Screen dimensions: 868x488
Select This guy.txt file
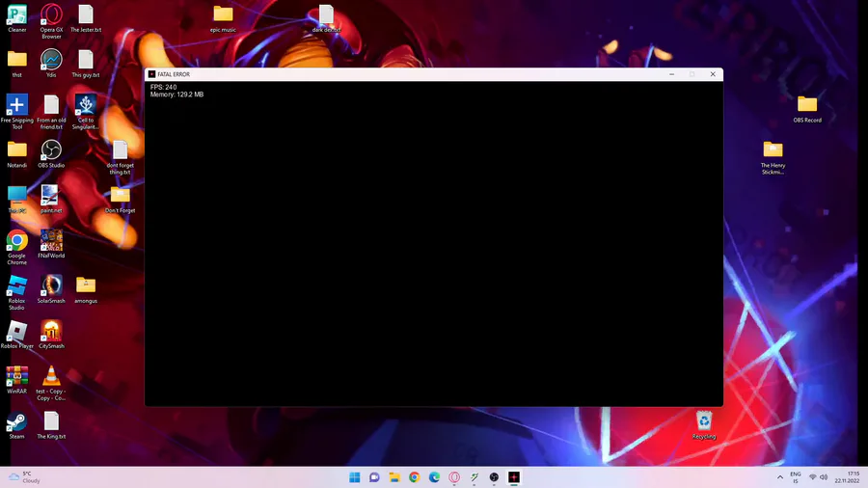coord(86,64)
